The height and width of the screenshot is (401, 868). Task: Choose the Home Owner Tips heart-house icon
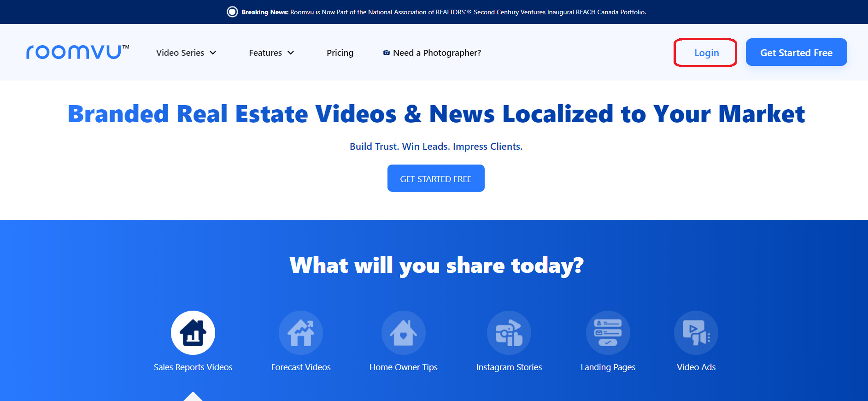403,333
